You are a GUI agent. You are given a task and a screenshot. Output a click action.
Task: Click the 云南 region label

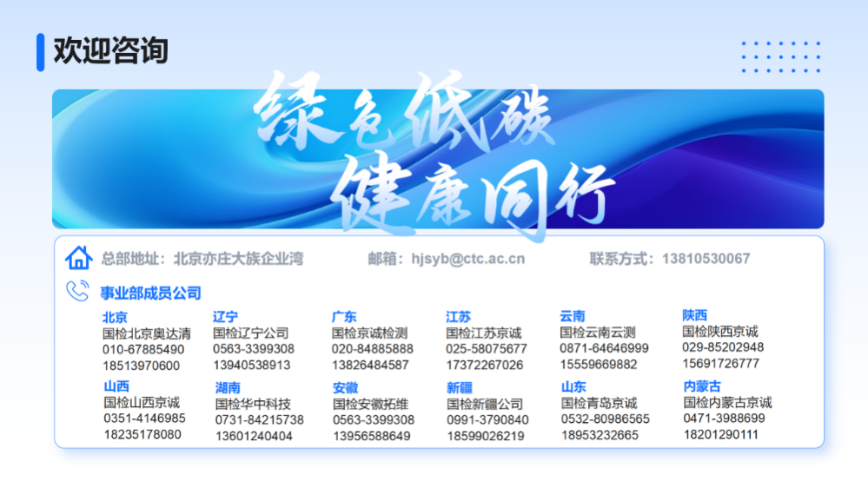point(573,316)
